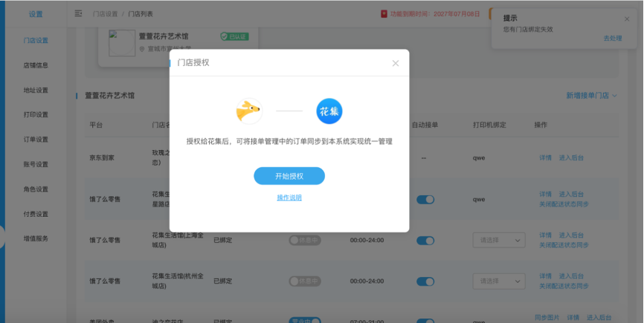644x323 pixels.
Task: Click 进入后台 for the 京东到家 row
Action: point(571,158)
